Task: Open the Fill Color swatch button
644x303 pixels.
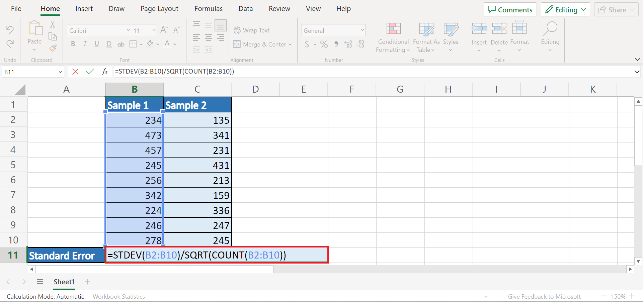Action: [150, 44]
